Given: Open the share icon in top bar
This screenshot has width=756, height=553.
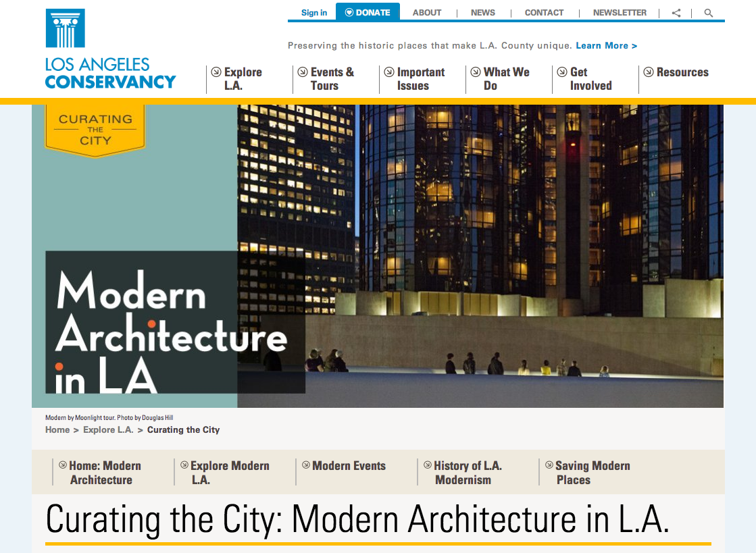Looking at the screenshot, I should coord(676,13).
